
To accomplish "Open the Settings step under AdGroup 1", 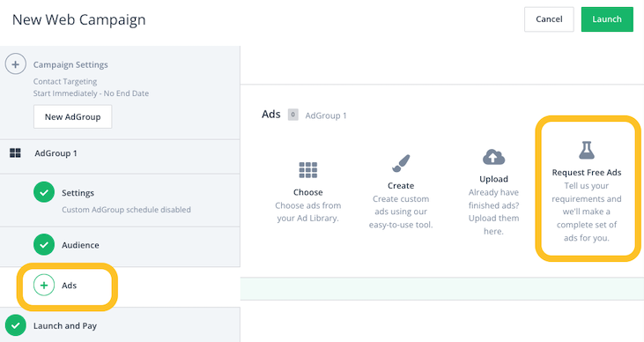I will click(x=120, y=200).
